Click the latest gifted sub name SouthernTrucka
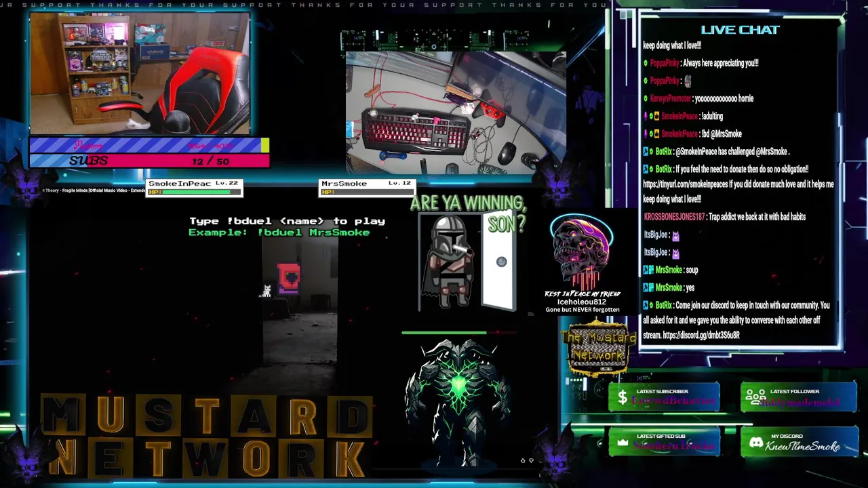 coord(673,446)
